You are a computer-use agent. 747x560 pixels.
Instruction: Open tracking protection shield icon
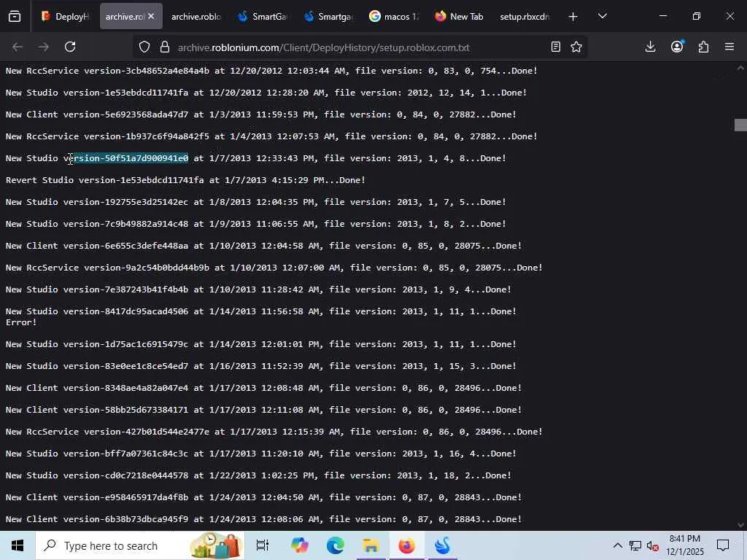click(x=144, y=47)
